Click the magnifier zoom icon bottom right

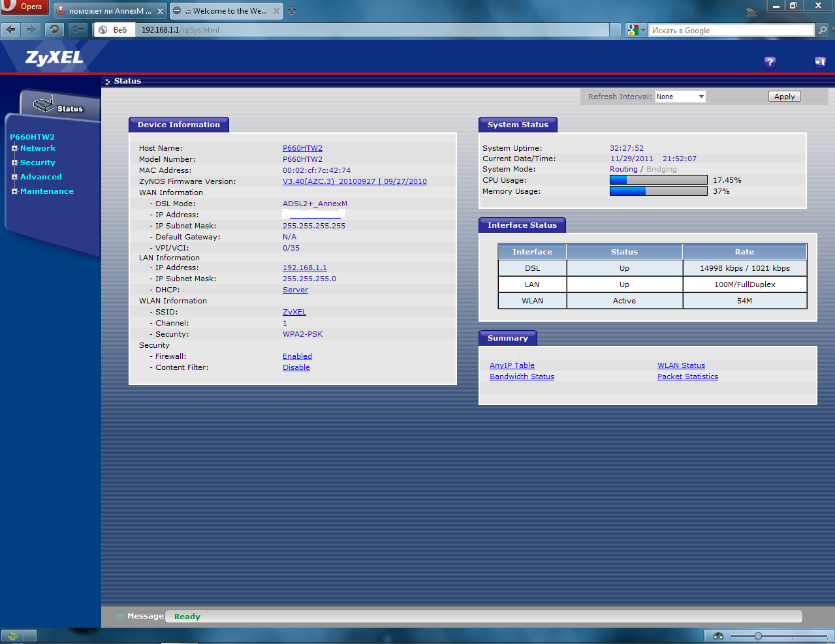(x=717, y=635)
